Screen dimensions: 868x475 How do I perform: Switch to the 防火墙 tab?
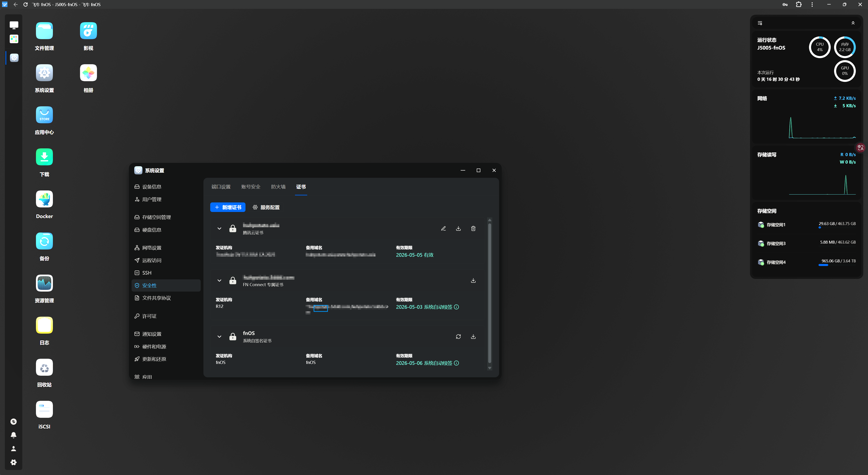278,187
